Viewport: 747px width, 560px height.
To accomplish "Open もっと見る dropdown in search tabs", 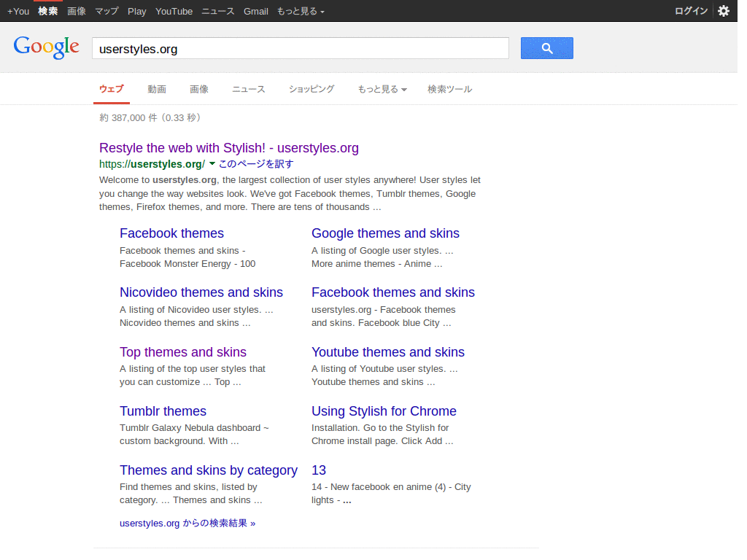I will click(x=382, y=89).
